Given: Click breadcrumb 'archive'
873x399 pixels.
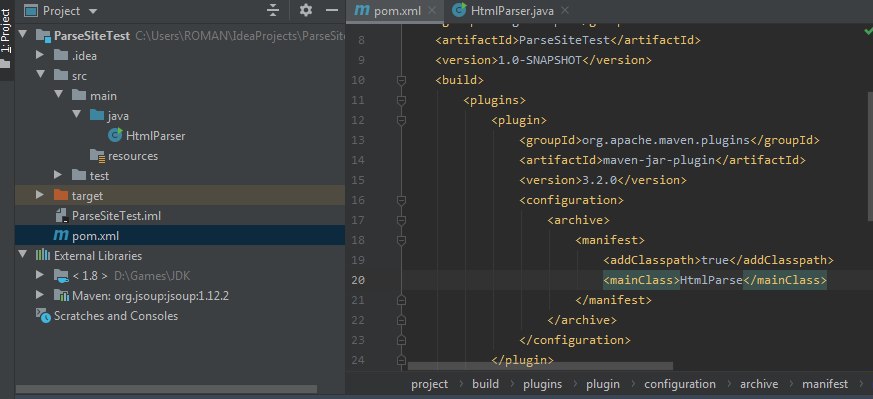Looking at the screenshot, I should (x=759, y=384).
